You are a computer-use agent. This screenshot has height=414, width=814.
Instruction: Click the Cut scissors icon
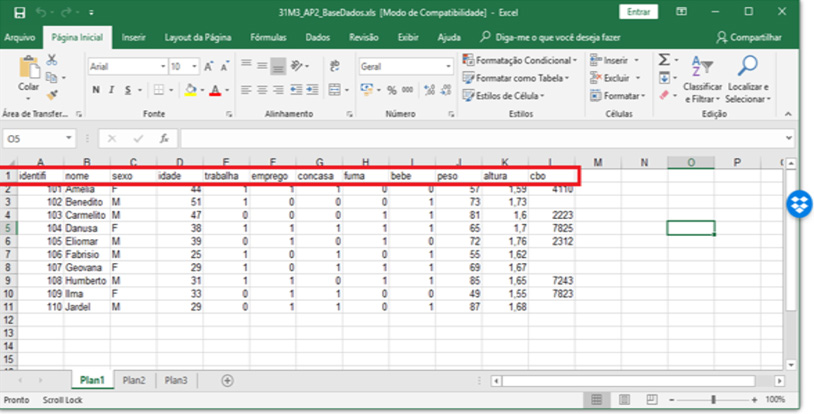pos(51,60)
